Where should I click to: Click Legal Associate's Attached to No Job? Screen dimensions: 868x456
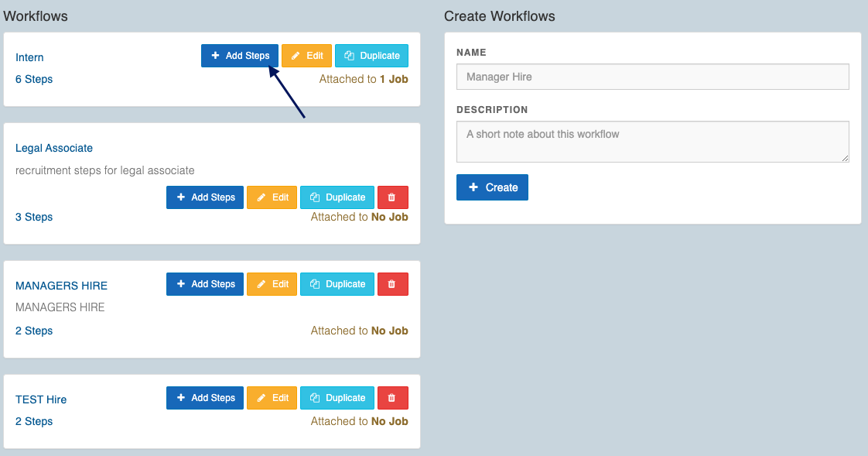(x=359, y=218)
